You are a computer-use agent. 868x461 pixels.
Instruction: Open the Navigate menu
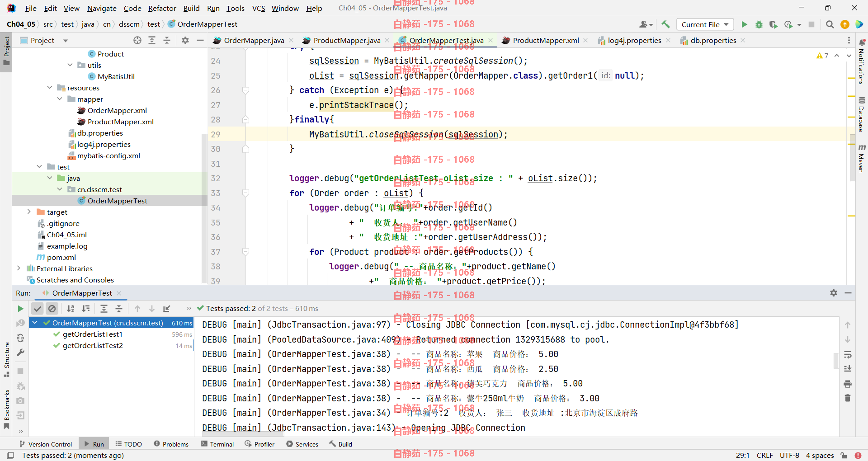click(102, 8)
